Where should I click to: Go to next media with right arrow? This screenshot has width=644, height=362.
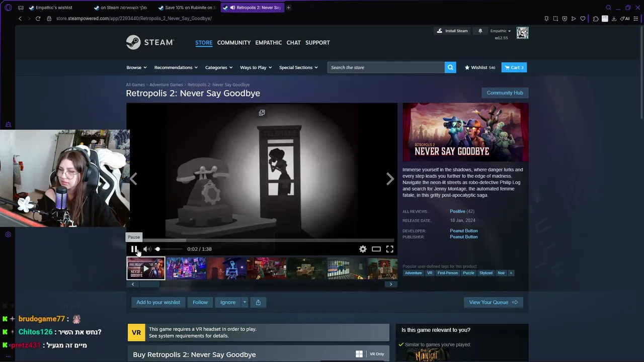pyautogui.click(x=390, y=179)
